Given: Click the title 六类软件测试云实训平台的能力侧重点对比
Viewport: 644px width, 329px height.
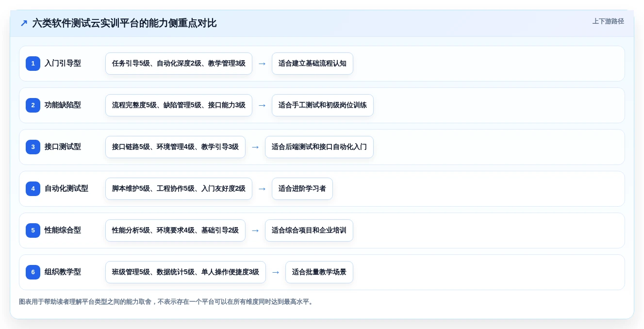Looking at the screenshot, I should (124, 23).
